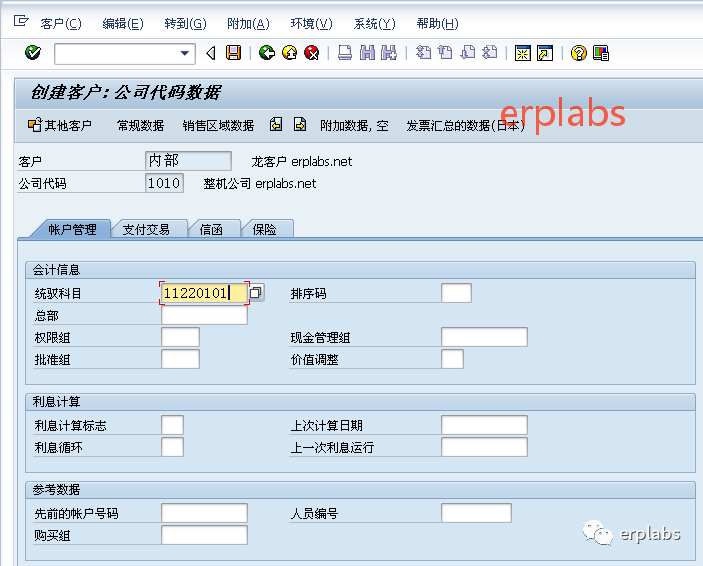The height and width of the screenshot is (566, 703).
Task: Click the window menu icon at top-left
Action: (x=21, y=21)
